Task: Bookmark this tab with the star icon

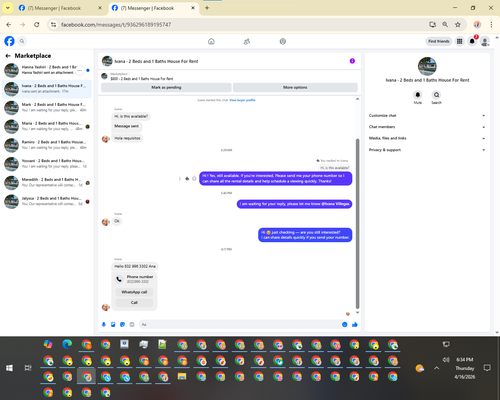Action: 458,24
